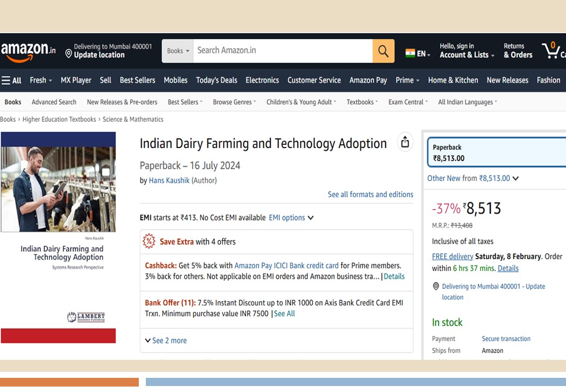Click Details link in Cashback offer

394,277
